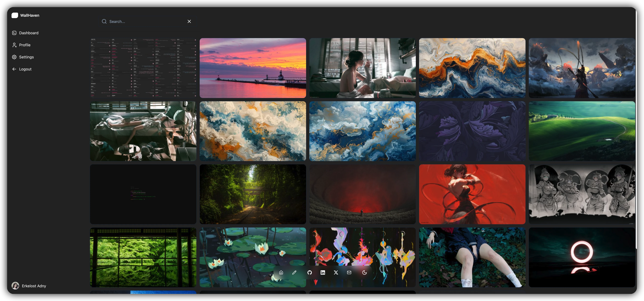Image resolution: width=644 pixels, height=301 pixels.
Task: Open the warrior facing storm monsters wallpaper
Action: [x=582, y=68]
